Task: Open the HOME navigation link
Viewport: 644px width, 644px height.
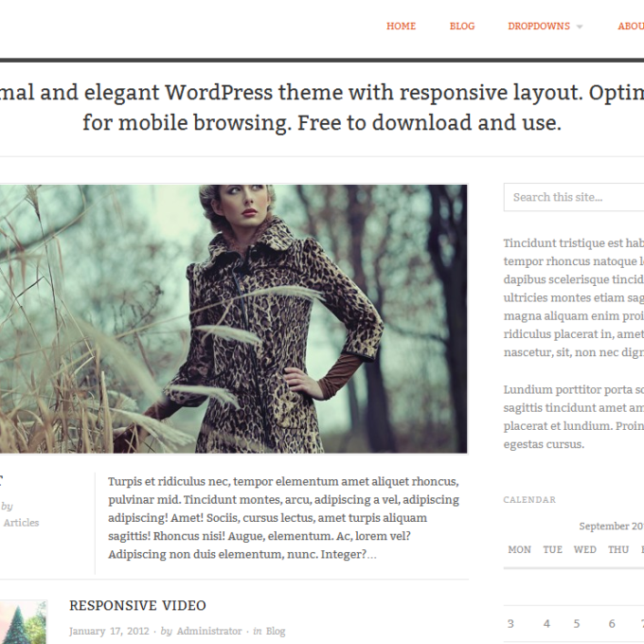Action: tap(401, 27)
